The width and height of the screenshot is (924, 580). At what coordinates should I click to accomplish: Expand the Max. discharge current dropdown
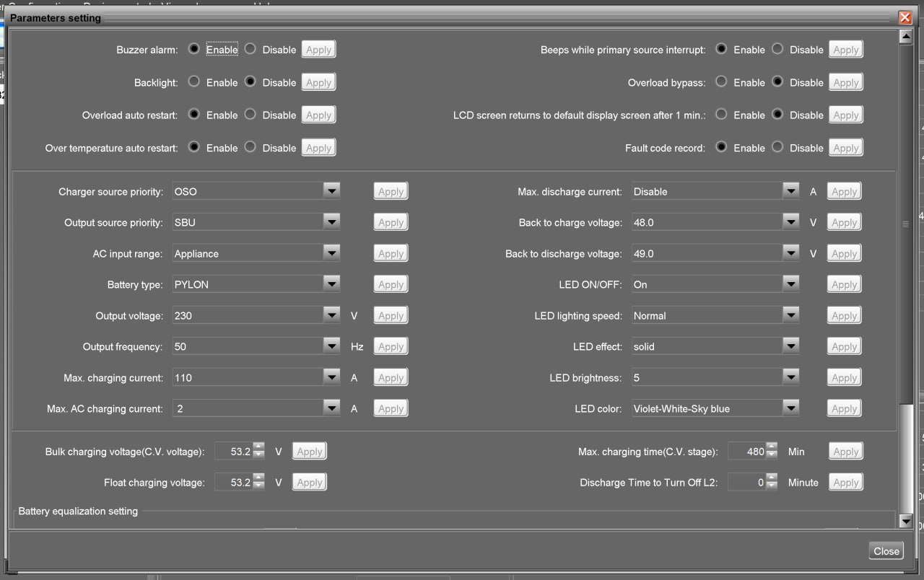click(x=790, y=191)
